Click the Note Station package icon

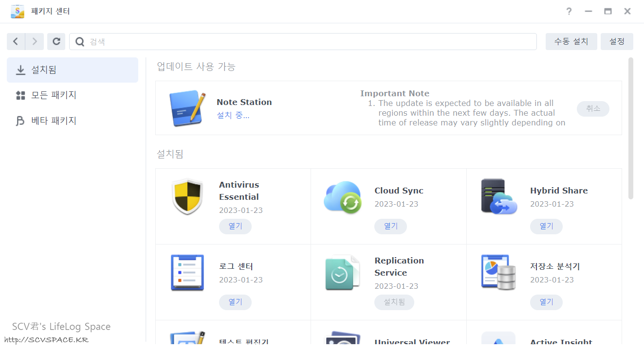(188, 108)
